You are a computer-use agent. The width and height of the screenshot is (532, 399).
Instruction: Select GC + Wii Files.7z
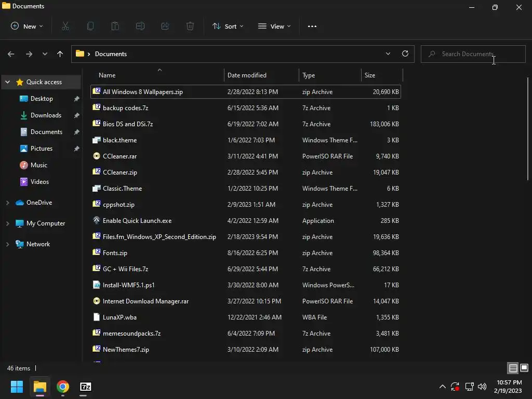[x=246, y=269]
